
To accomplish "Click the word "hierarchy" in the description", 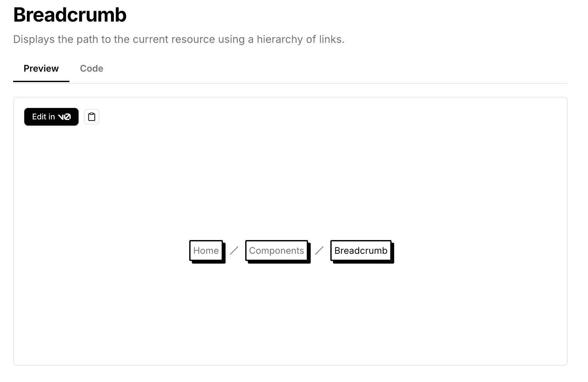I will point(280,39).
